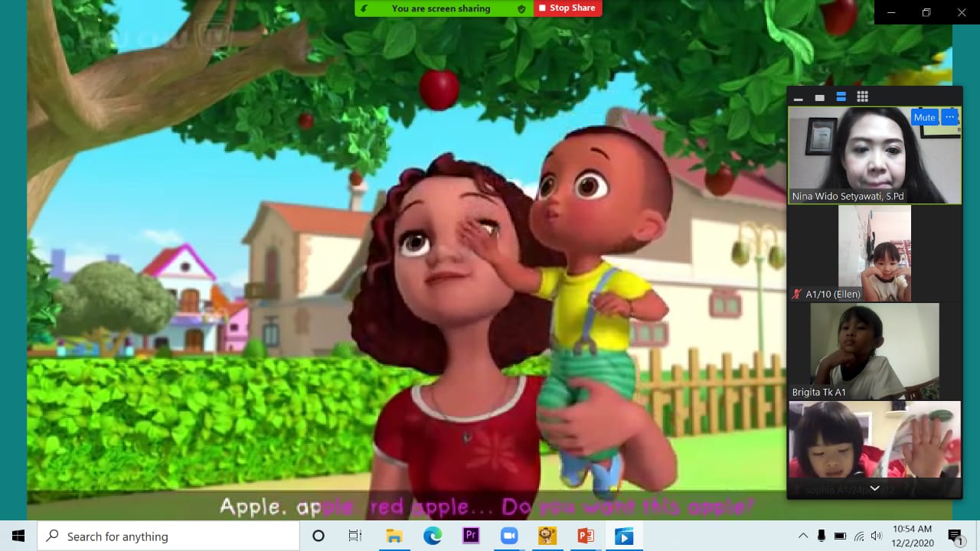This screenshot has width=980, height=551.
Task: Click Ellen's muted microphone indicator
Action: point(797,294)
